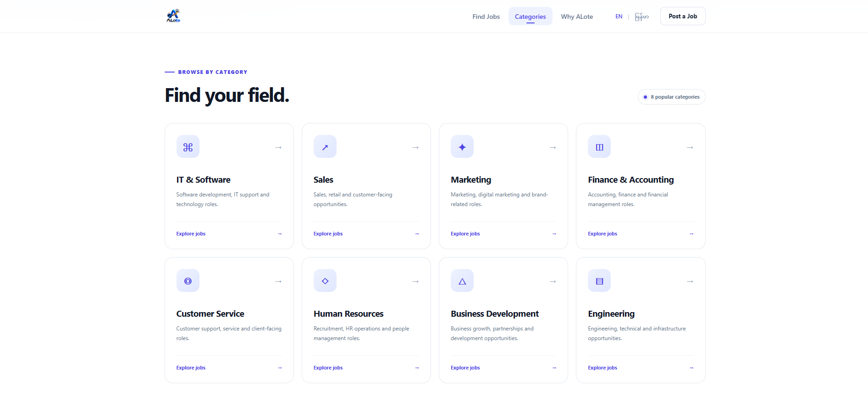Click the Human Resources heading
The height and width of the screenshot is (414, 868).
point(348,314)
